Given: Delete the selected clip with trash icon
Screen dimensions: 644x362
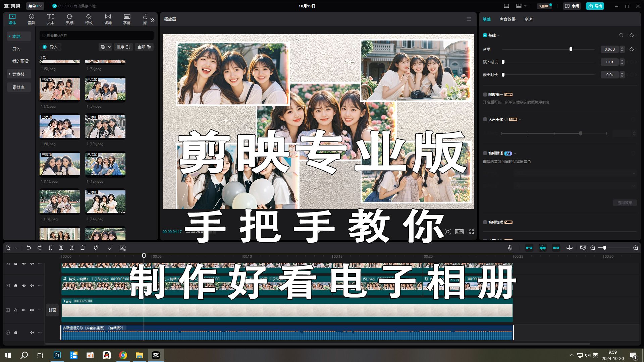Looking at the screenshot, I should click(x=83, y=248).
